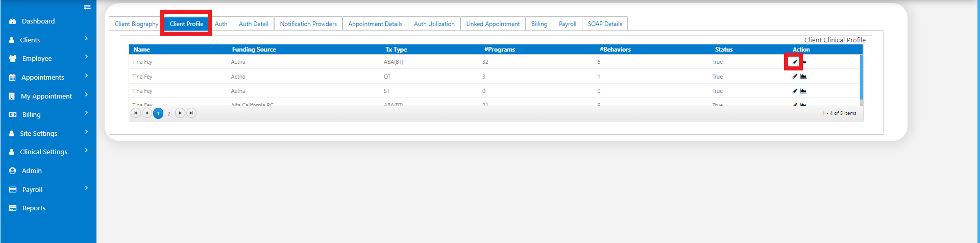Sort by Tx Type column header
The width and height of the screenshot is (980, 243).
point(396,50)
